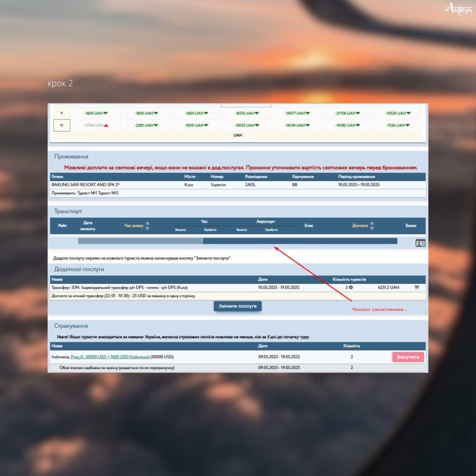Open the Prog A: 30000 USD insurance link

point(110,357)
